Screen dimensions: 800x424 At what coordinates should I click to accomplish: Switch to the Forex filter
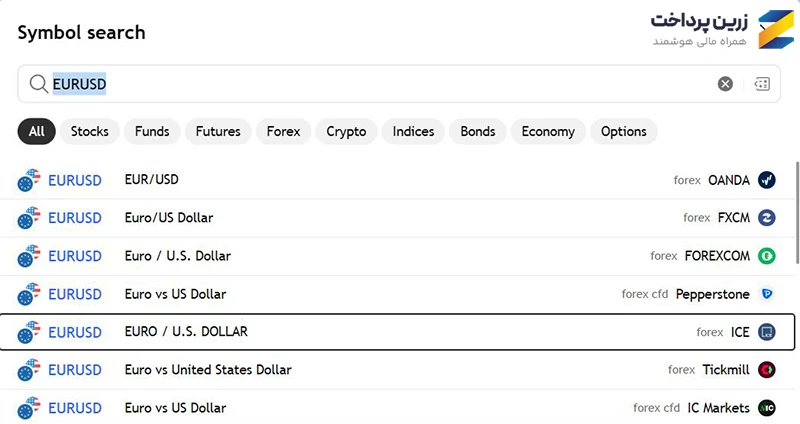[283, 132]
